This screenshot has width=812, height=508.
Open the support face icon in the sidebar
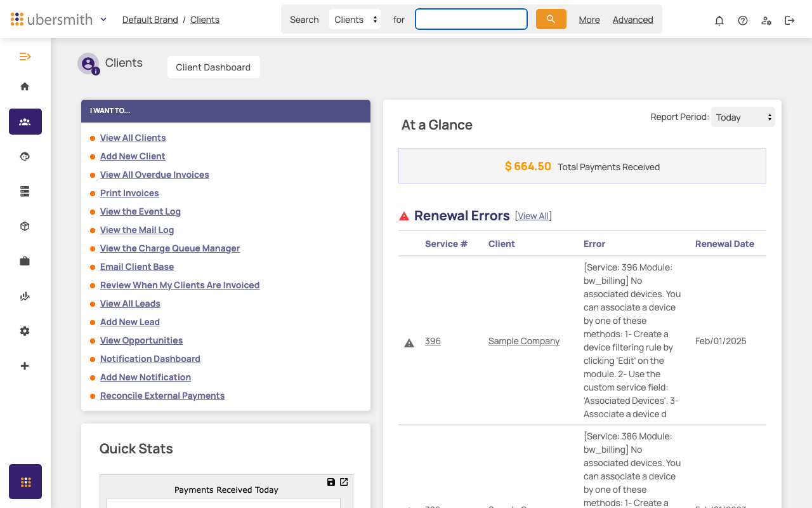25,156
